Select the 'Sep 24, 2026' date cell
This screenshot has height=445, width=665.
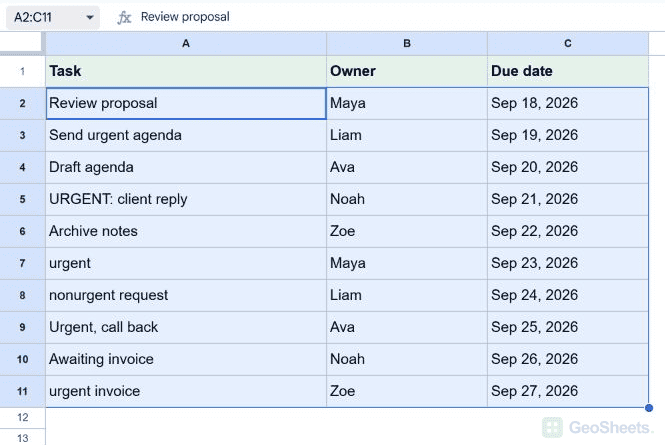(568, 295)
